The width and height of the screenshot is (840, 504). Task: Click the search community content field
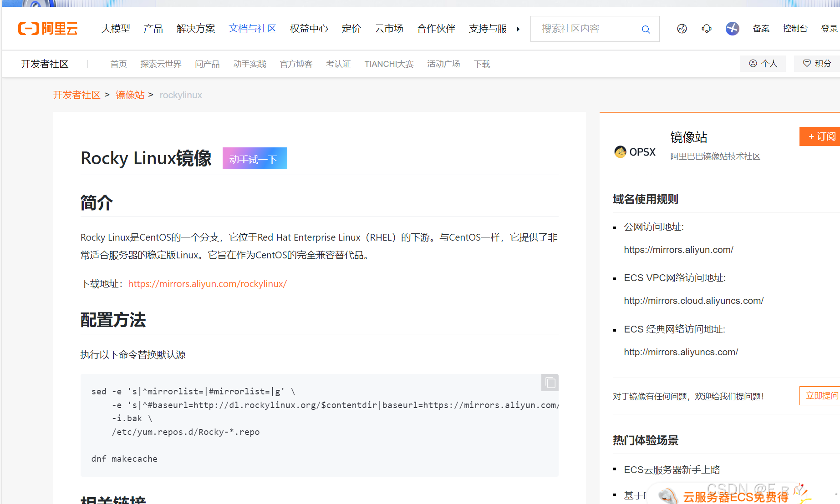pos(587,29)
